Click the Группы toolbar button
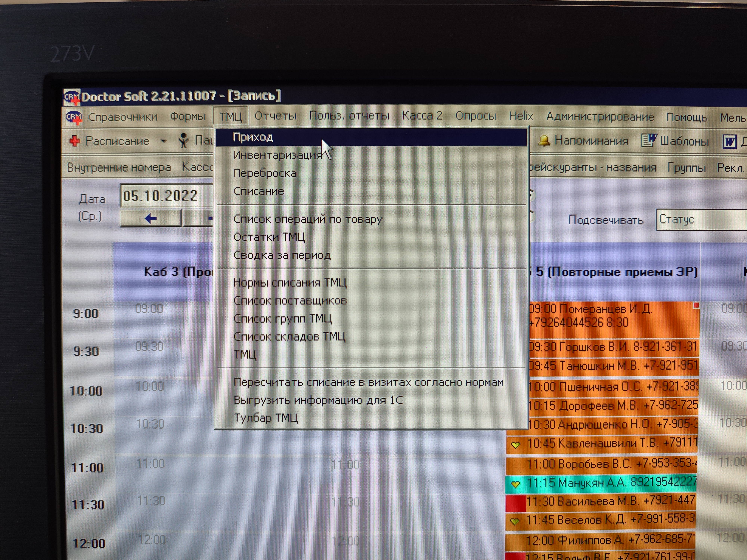Image resolution: width=747 pixels, height=560 pixels. (686, 167)
